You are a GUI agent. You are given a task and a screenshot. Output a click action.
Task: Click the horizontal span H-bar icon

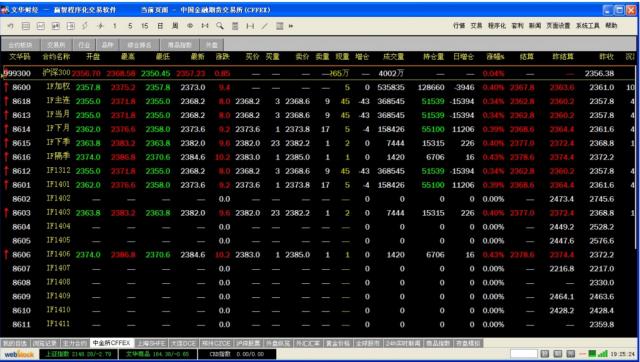250,26
